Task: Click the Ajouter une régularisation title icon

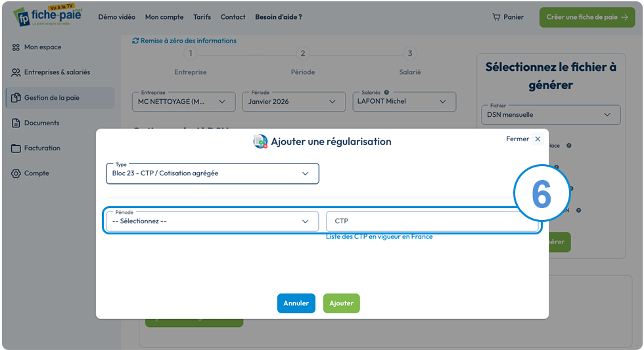Action: (x=260, y=142)
